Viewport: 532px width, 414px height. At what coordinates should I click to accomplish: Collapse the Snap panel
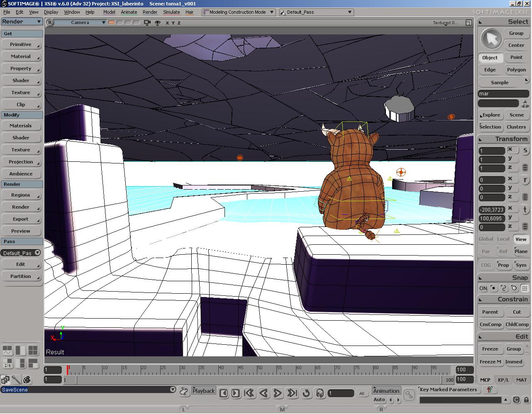click(x=481, y=278)
